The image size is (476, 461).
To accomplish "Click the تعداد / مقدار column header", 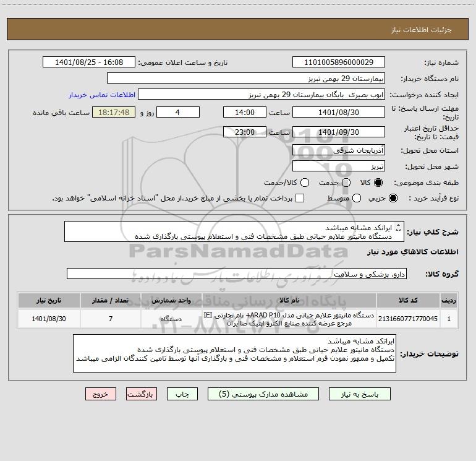I will (x=111, y=300).
